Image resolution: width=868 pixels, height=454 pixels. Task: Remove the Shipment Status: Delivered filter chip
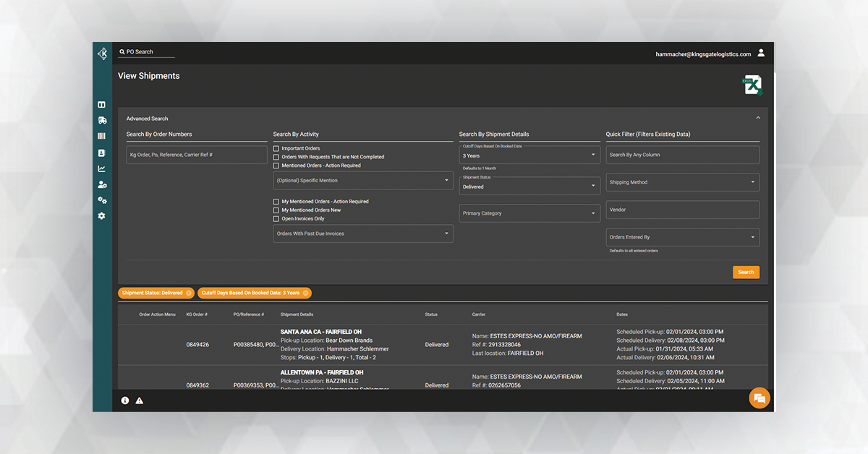189,293
